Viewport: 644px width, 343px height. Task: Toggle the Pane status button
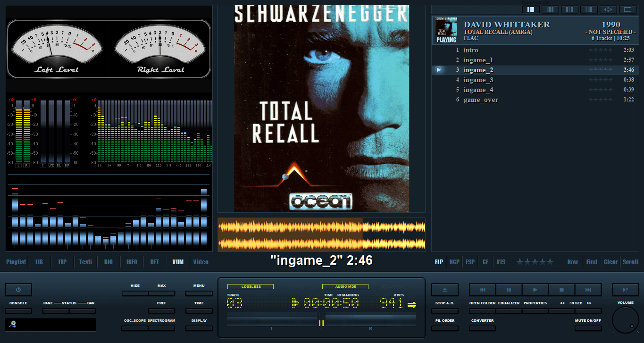[x=56, y=311]
